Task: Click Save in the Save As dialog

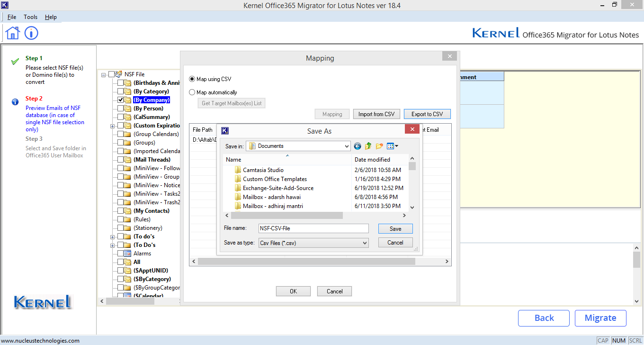Action: point(395,228)
